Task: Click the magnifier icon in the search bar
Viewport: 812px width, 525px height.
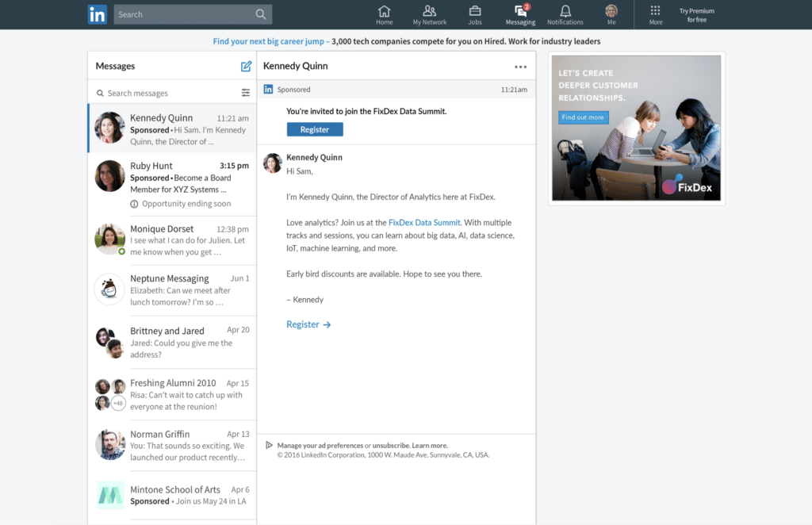Action: click(261, 13)
